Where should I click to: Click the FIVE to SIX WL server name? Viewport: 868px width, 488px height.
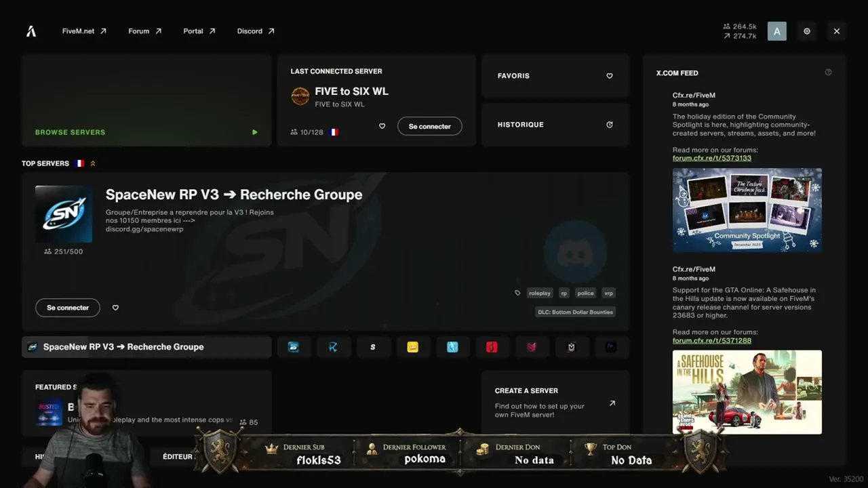tap(351, 91)
